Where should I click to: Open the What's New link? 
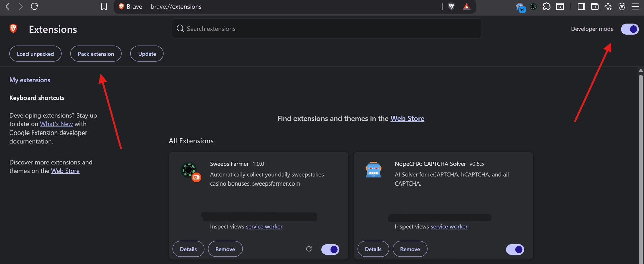56,124
